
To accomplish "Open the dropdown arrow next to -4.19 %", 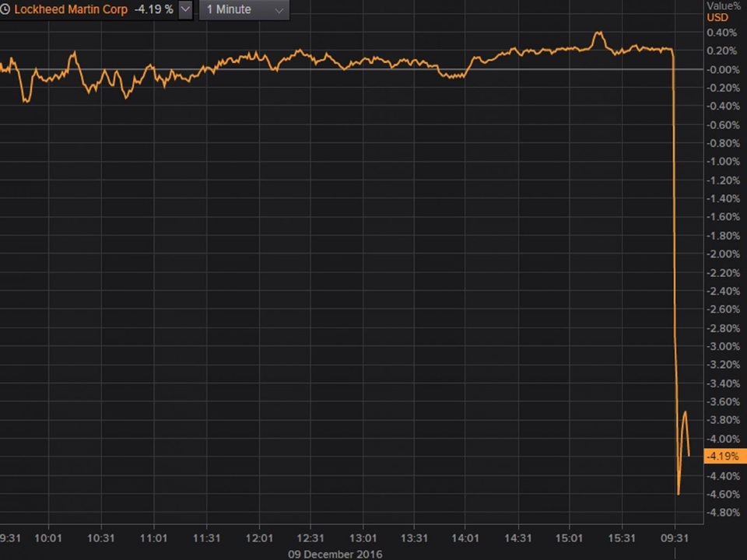I will 185,10.
